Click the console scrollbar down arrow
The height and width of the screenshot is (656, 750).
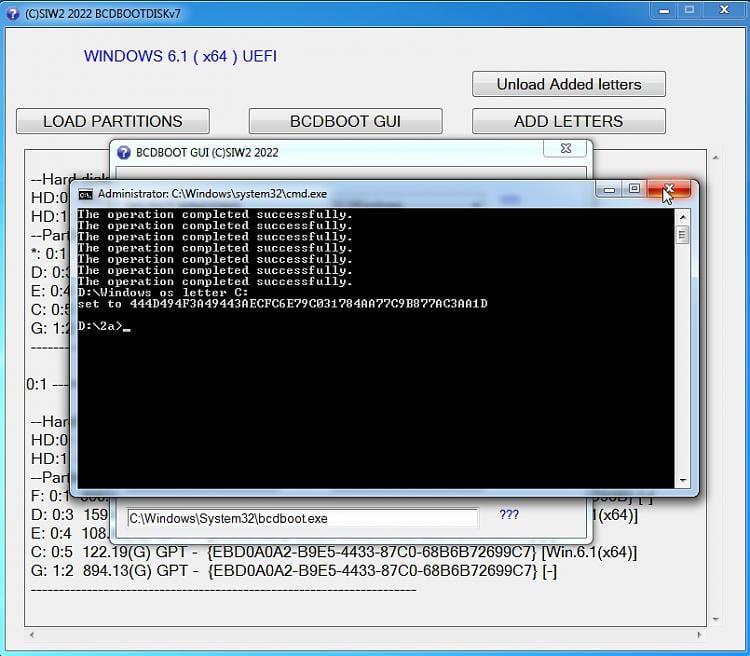[x=683, y=480]
